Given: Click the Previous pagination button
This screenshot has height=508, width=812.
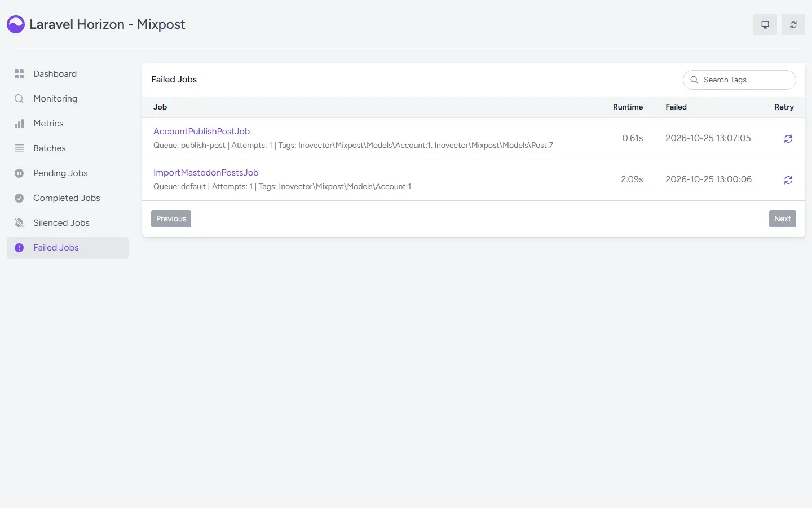Looking at the screenshot, I should [x=171, y=219].
